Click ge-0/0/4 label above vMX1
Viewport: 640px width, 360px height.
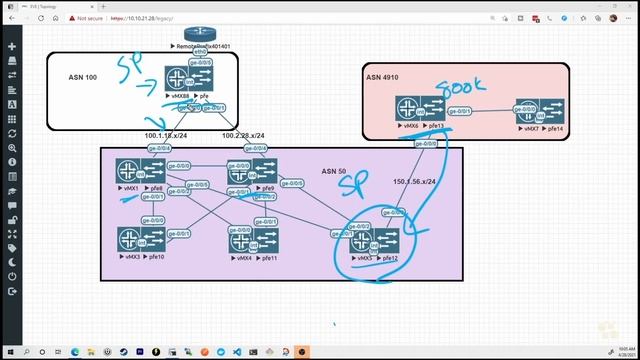159,148
